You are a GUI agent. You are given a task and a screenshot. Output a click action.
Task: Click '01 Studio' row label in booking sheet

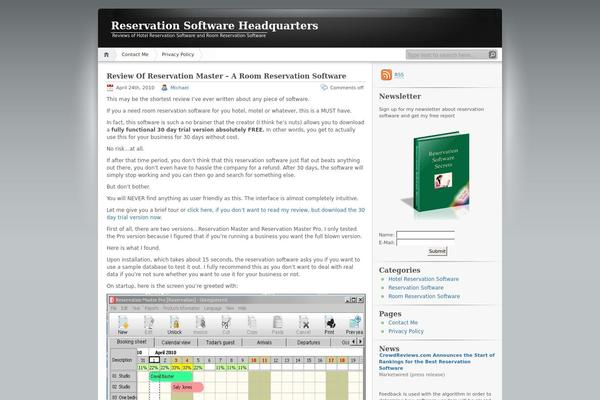coord(123,376)
